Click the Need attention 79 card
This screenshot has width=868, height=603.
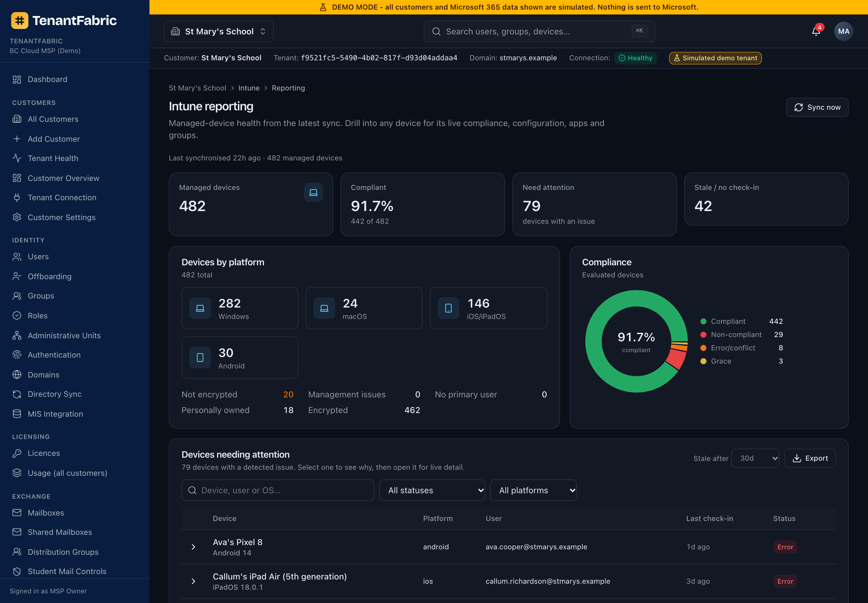(x=594, y=204)
